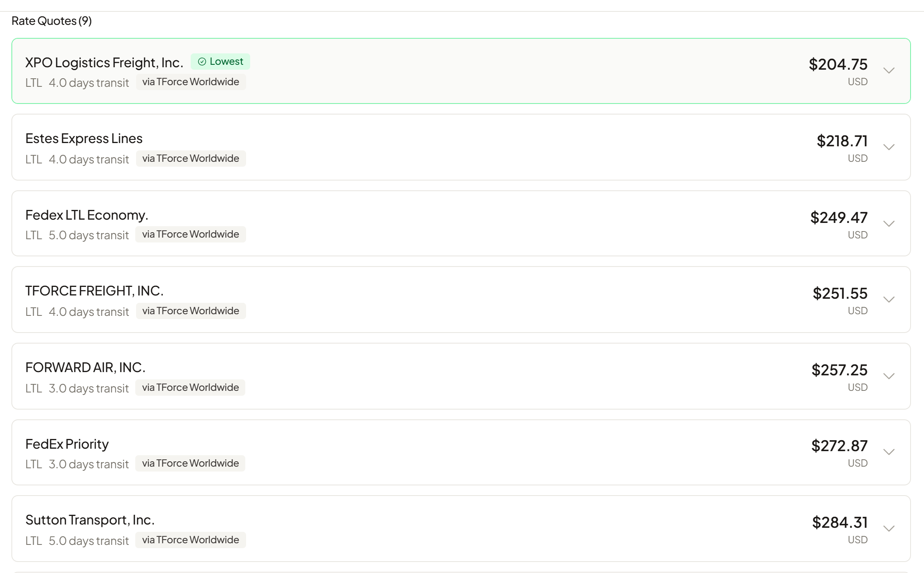Viewport: 924px width, 573px height.
Task: Click via TForce Worldwide tag on Fedex LTL Economy
Action: (x=191, y=234)
